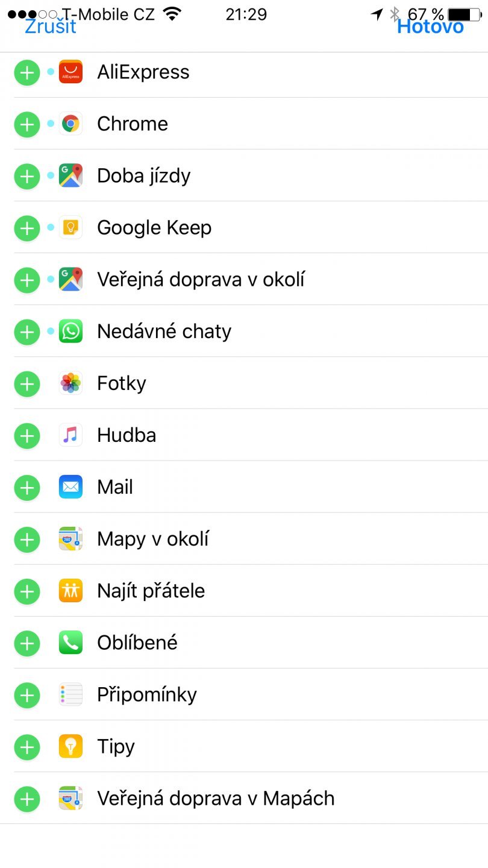Tap the Fotky photos icon
This screenshot has height=868, width=488.
pos(70,383)
